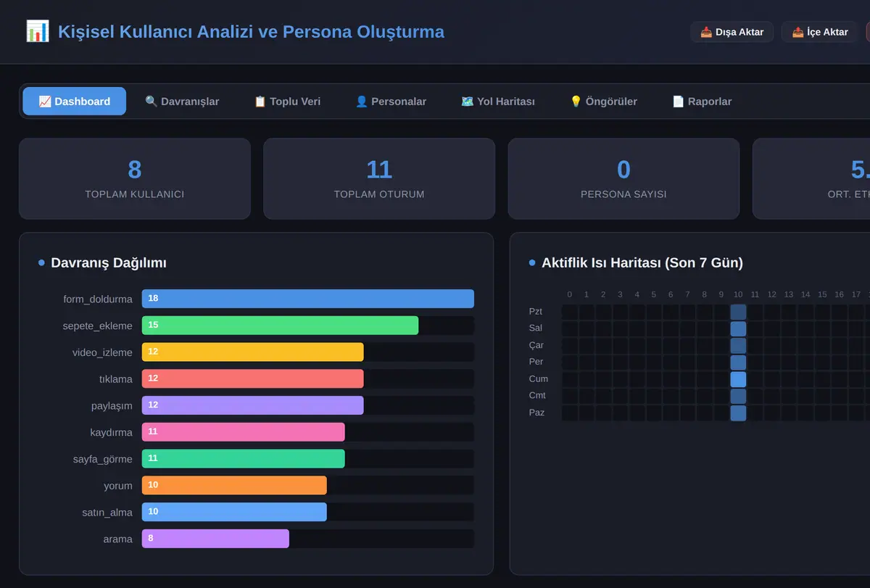Click the hour 0 heatmap column header
The width and height of the screenshot is (870, 588).
(x=570, y=294)
